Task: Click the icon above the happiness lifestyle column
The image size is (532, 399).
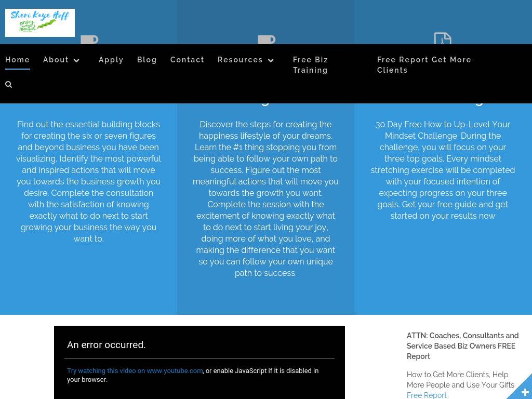Action: click(x=267, y=40)
